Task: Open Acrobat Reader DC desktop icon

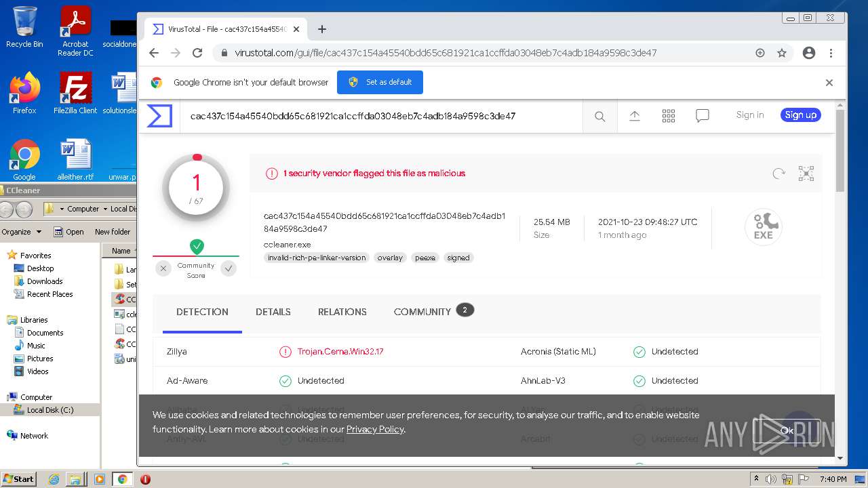Action: (75, 31)
